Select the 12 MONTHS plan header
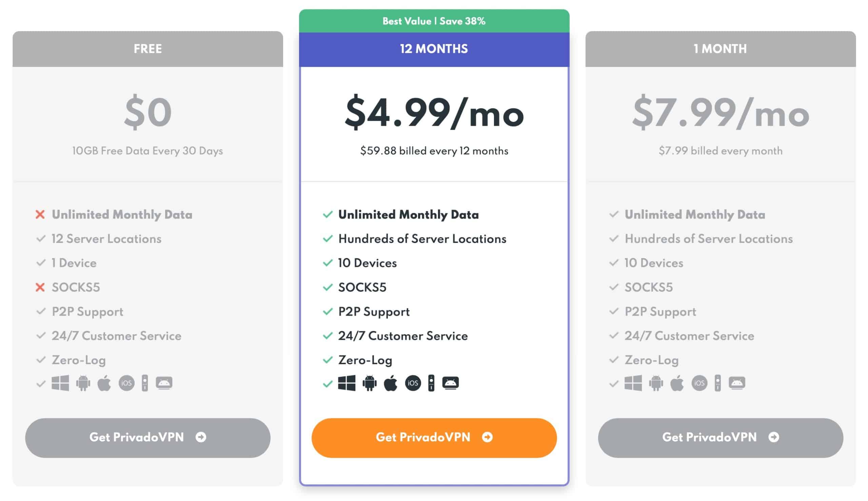Image resolution: width=868 pixels, height=501 pixels. point(434,49)
